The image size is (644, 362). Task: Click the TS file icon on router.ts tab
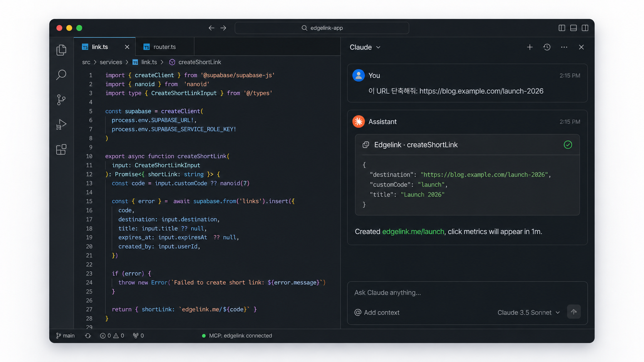[146, 47]
